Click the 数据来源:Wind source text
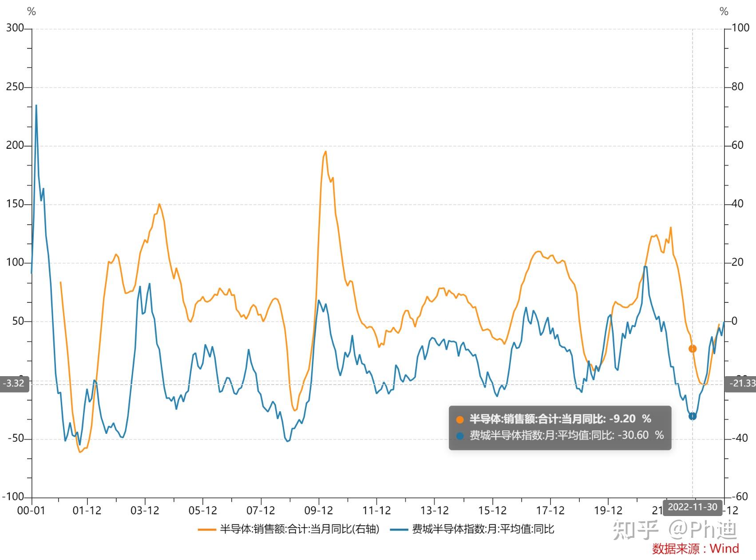Screen dimensions: 756x560 [x=696, y=549]
